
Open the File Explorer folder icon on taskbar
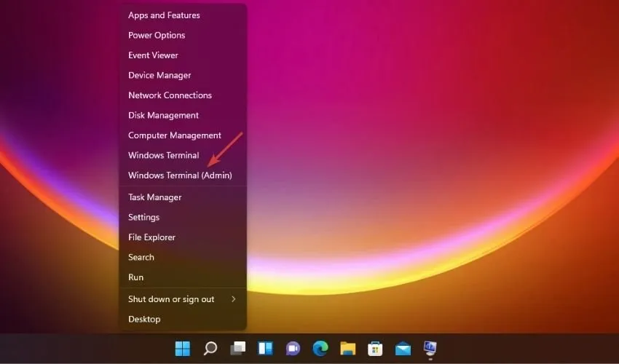tap(347, 349)
